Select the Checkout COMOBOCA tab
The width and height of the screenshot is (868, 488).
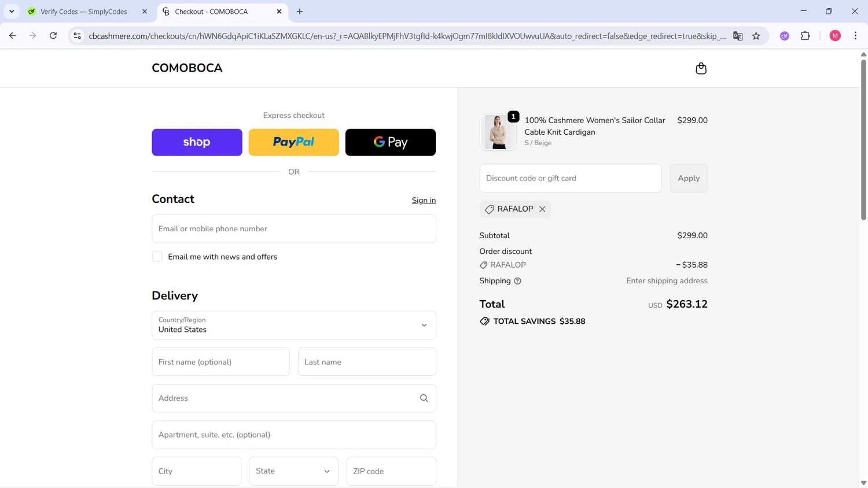211,12
